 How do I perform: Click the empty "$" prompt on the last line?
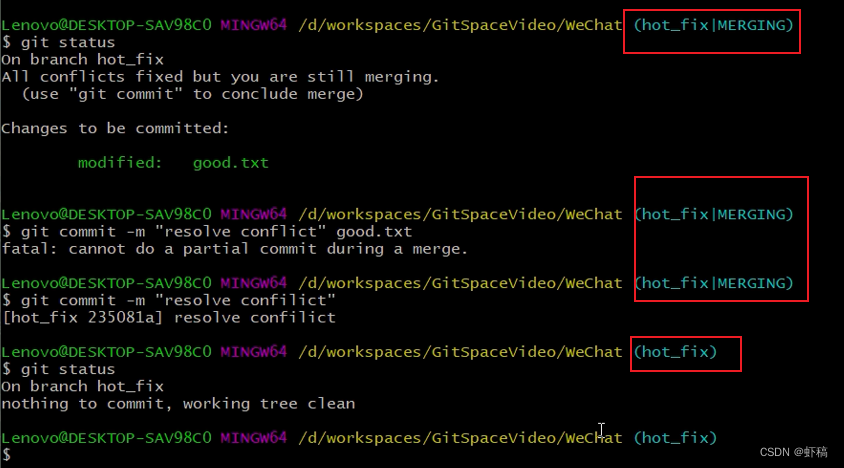(x=6, y=454)
